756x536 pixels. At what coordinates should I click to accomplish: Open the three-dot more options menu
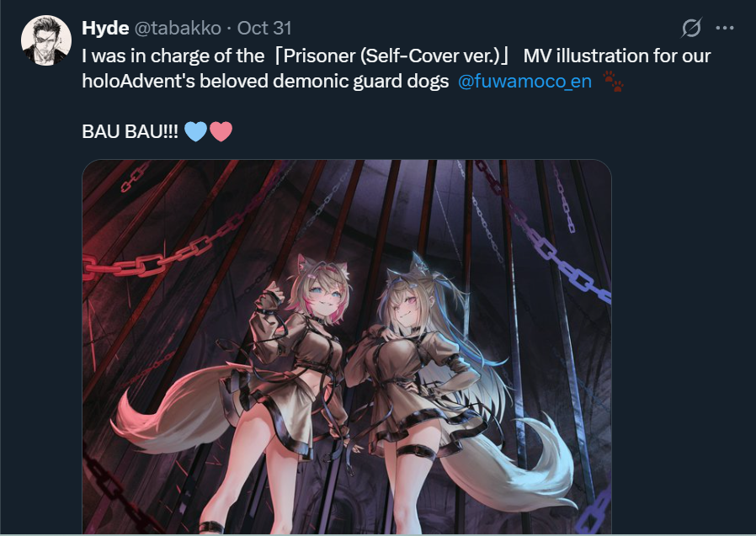725,28
